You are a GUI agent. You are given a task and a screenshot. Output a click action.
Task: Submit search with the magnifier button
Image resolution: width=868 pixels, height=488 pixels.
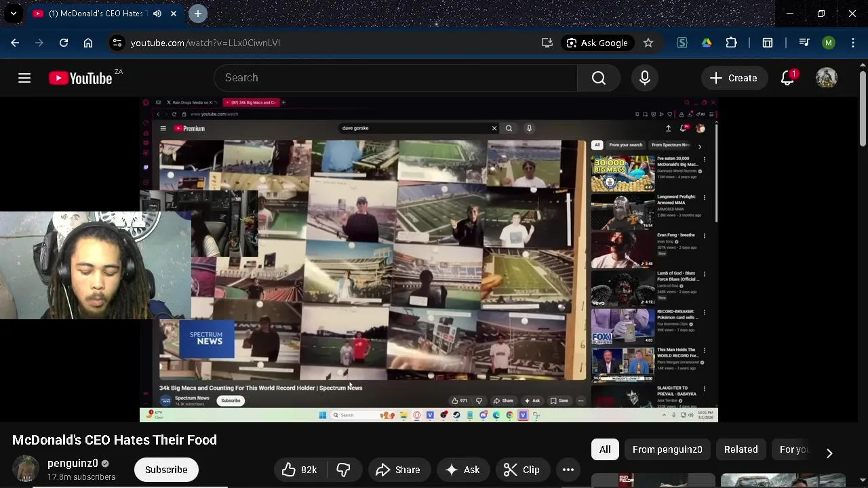tap(599, 78)
